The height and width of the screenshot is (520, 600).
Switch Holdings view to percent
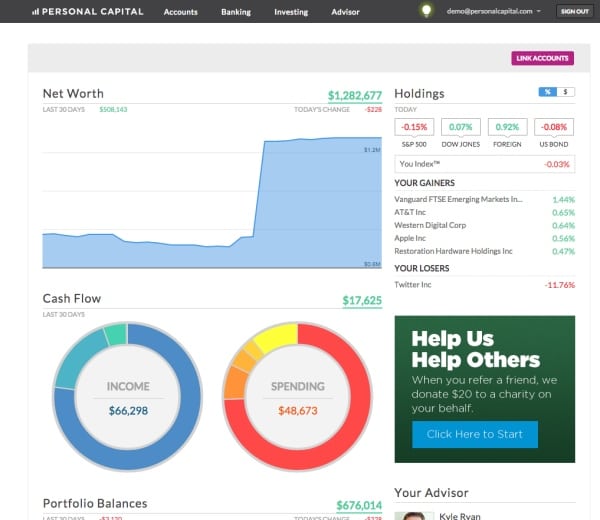[548, 92]
